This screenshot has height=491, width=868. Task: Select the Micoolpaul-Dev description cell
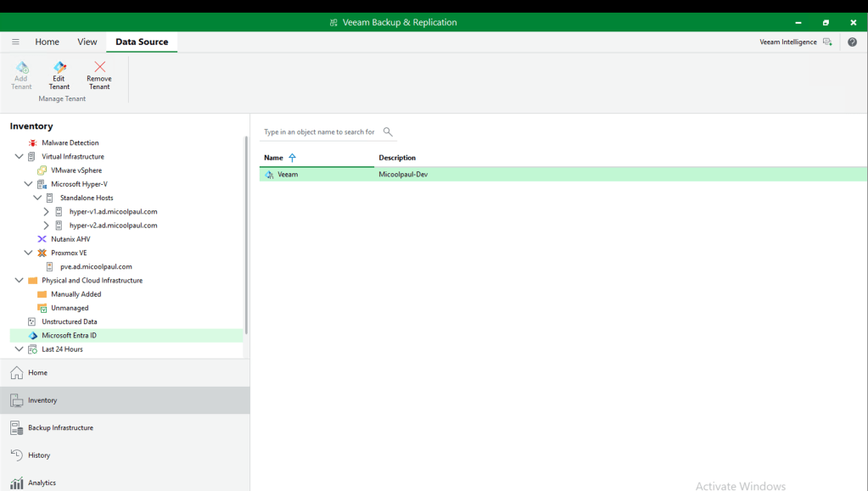coord(403,175)
